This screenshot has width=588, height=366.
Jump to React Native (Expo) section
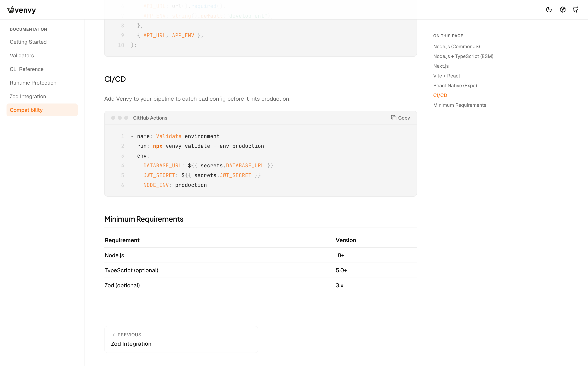point(455,85)
